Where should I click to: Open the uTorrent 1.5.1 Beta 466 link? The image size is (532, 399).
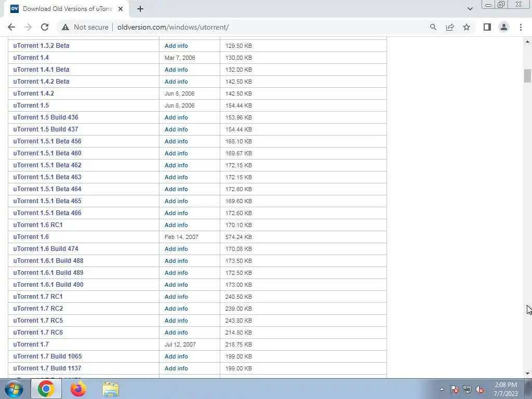pyautogui.click(x=47, y=212)
